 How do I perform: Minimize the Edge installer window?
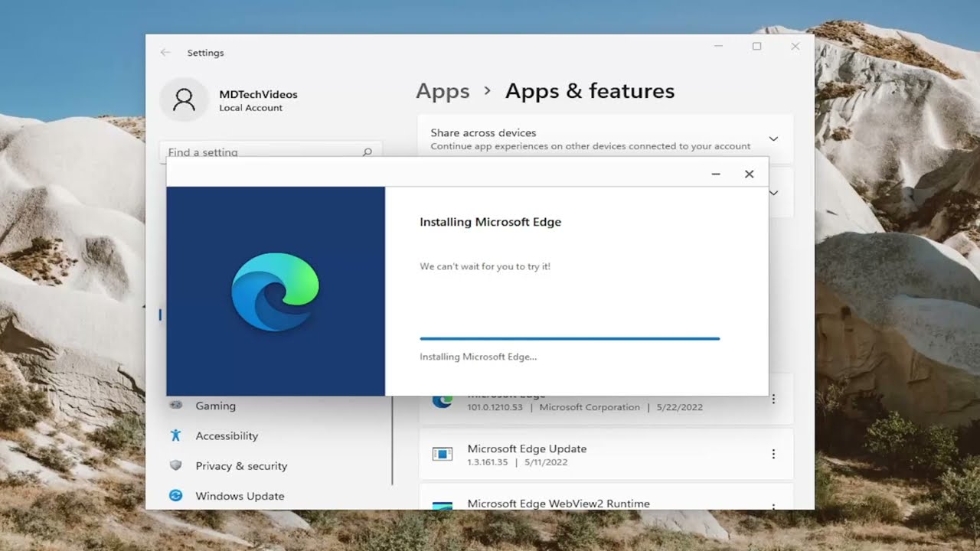[716, 174]
